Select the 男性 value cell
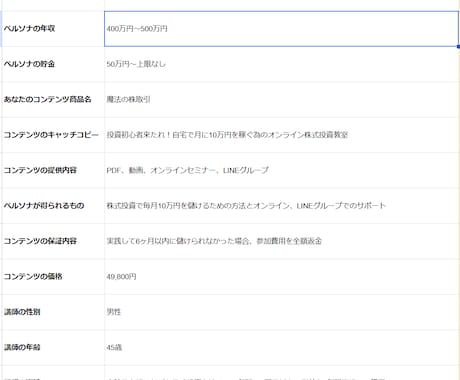The height and width of the screenshot is (380, 460). pos(281,312)
